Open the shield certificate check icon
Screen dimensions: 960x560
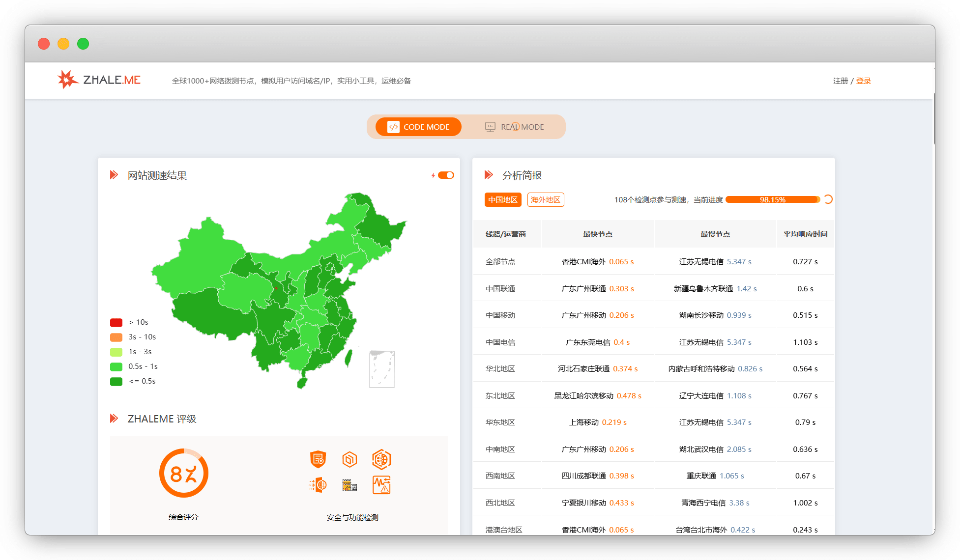click(318, 459)
